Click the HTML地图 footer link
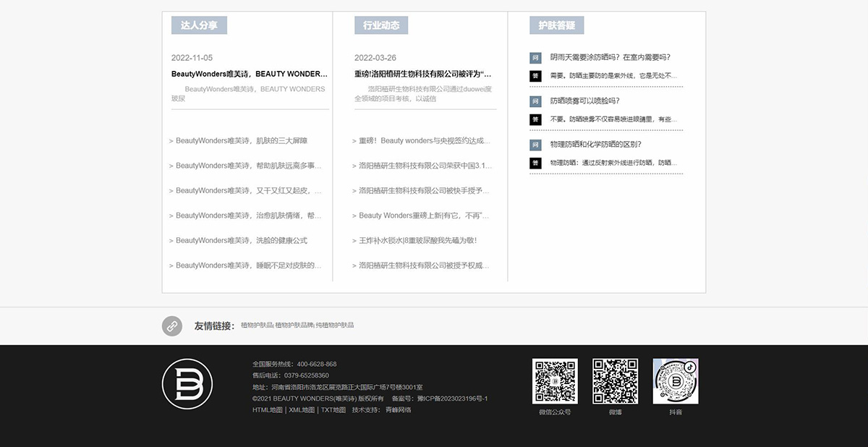The image size is (868, 447). pos(267,410)
